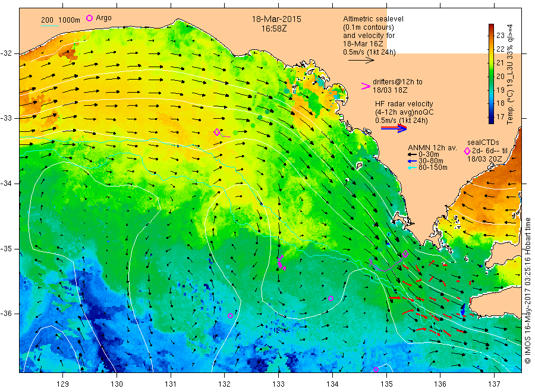535x392 pixels.
Task: Select the Argo float marker near 132E, 36S
Action: click(230, 315)
